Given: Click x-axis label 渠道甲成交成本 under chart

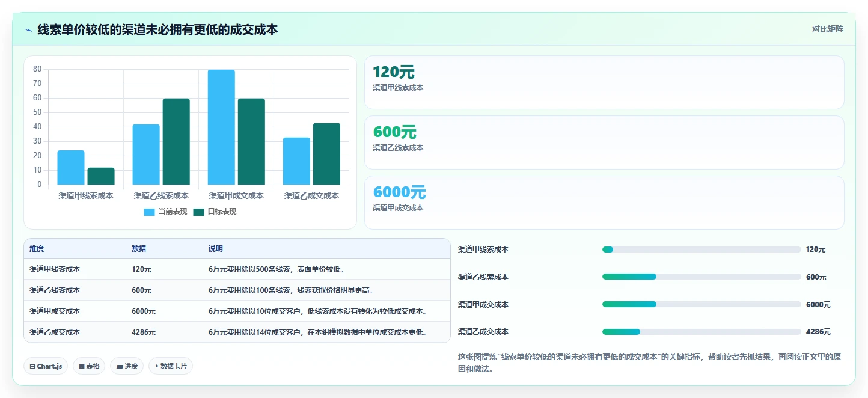Looking at the screenshot, I should tap(236, 195).
